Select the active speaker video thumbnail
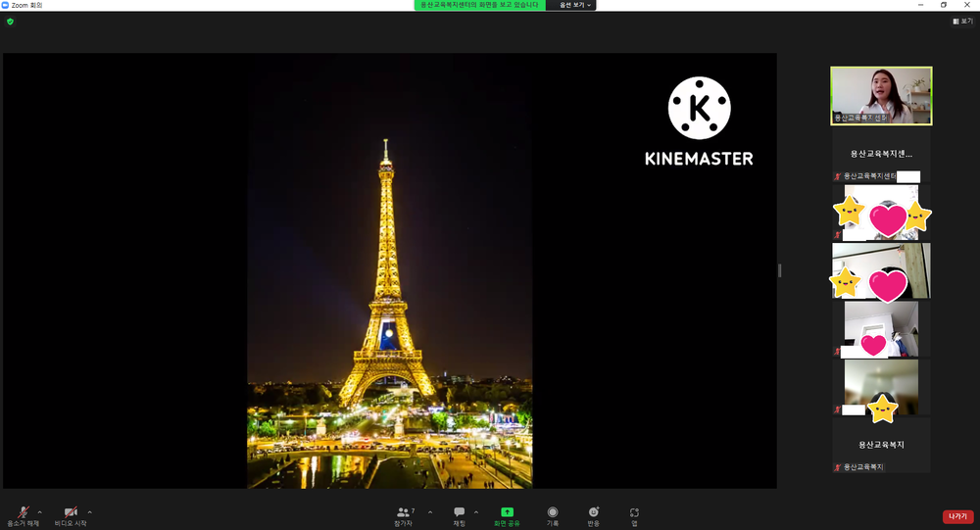This screenshot has width=980, height=530. [881, 96]
